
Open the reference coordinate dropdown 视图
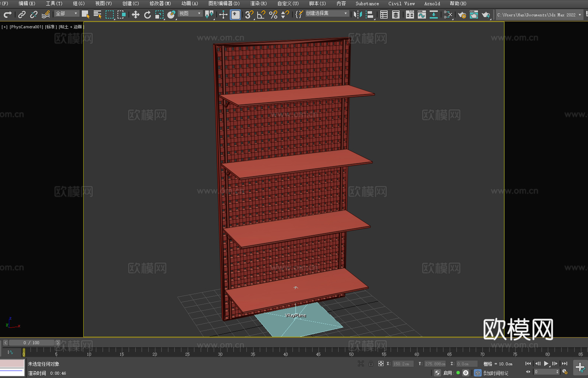point(190,13)
